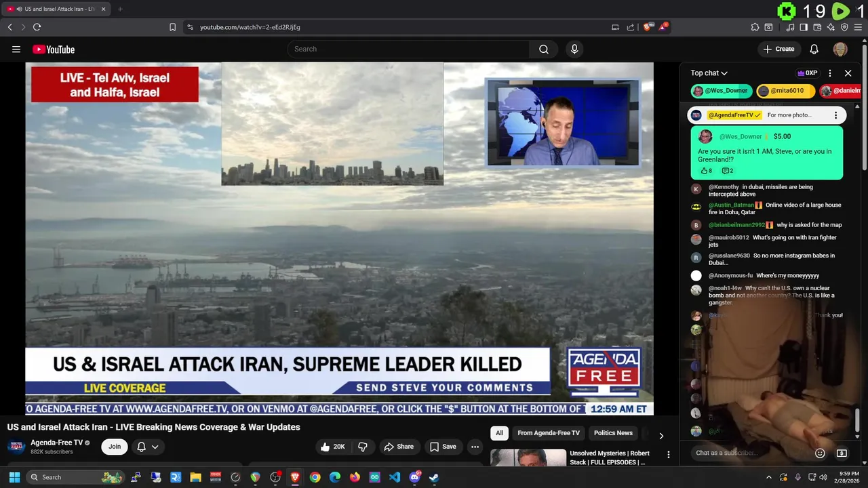Screen dimensions: 868x488
Task: Toggle the Brave sidebar panel icon
Action: pyautogui.click(x=804, y=27)
